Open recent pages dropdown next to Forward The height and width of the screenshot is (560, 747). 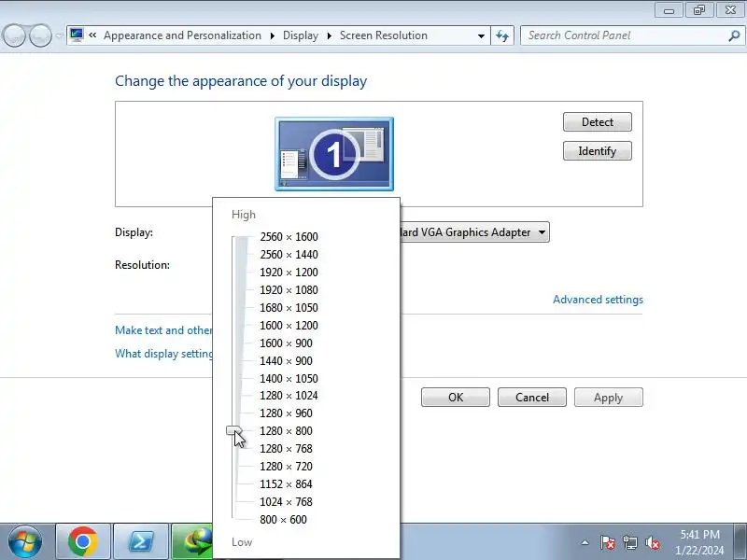tap(59, 35)
